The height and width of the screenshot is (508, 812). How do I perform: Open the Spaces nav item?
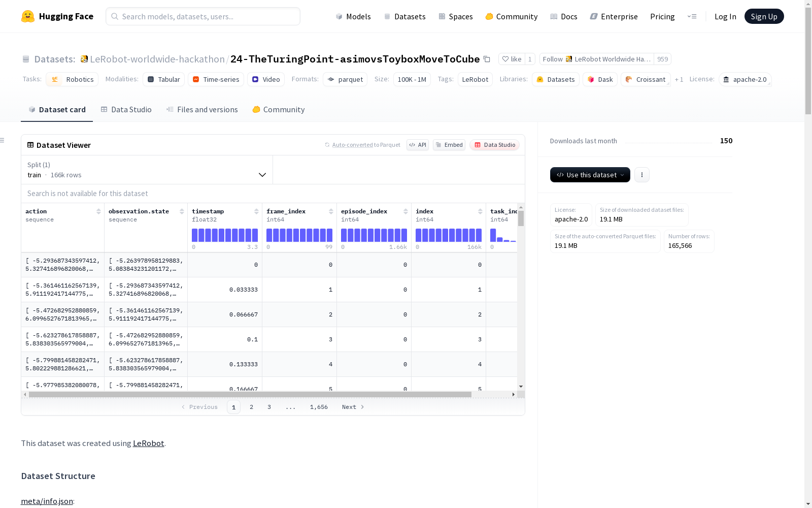(456, 16)
